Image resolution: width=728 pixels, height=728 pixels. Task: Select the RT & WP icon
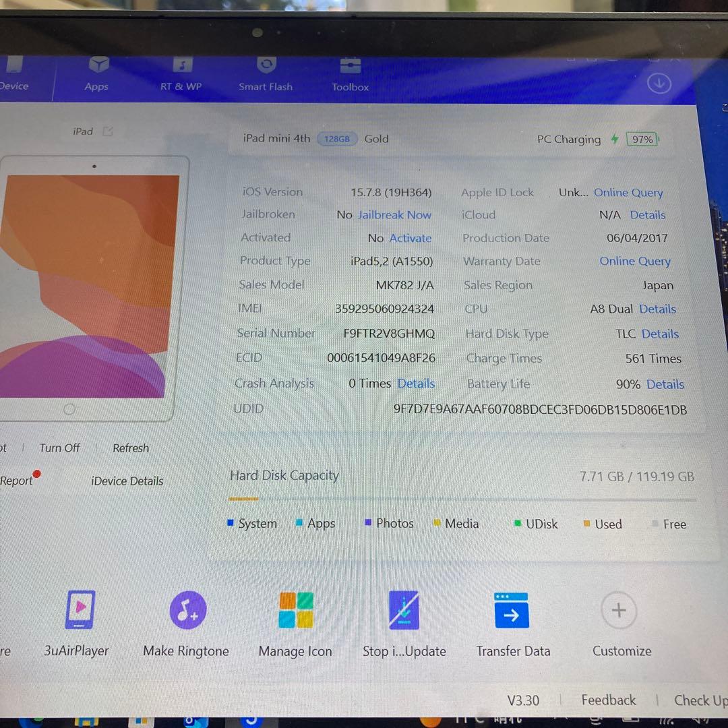click(181, 74)
